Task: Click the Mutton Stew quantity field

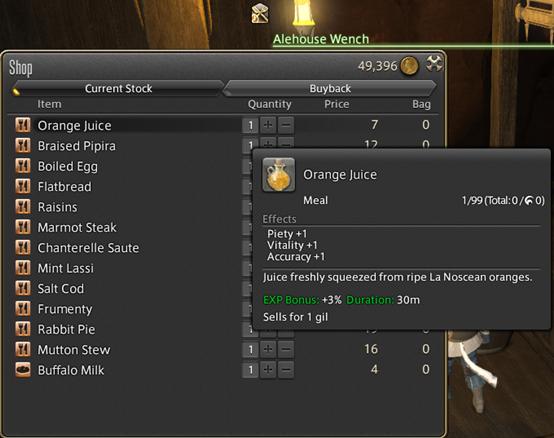Action: coord(251,349)
